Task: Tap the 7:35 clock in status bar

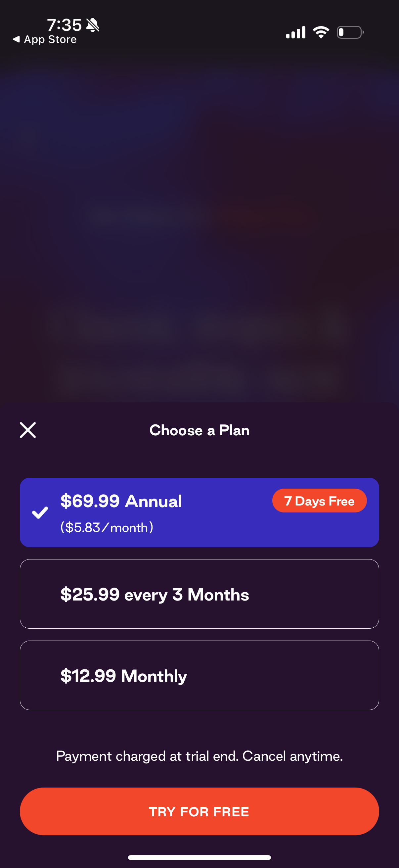Action: pos(64,24)
